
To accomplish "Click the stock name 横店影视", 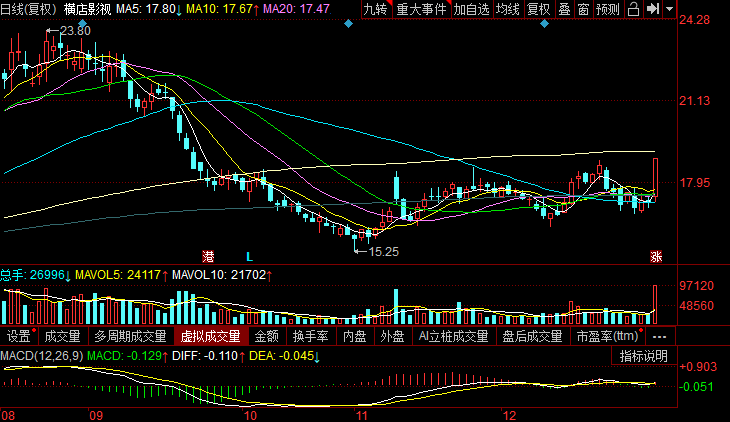I will pyautogui.click(x=87, y=9).
